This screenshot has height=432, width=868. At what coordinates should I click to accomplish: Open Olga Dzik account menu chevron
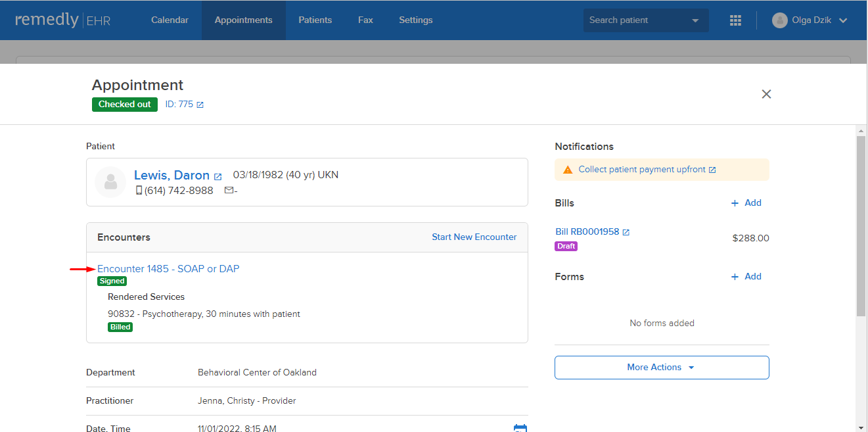(x=843, y=20)
